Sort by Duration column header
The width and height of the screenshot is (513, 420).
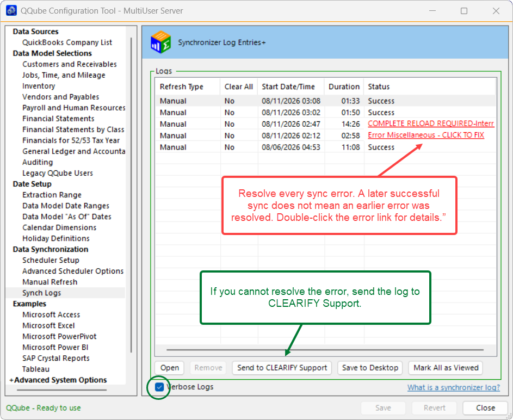(x=344, y=87)
